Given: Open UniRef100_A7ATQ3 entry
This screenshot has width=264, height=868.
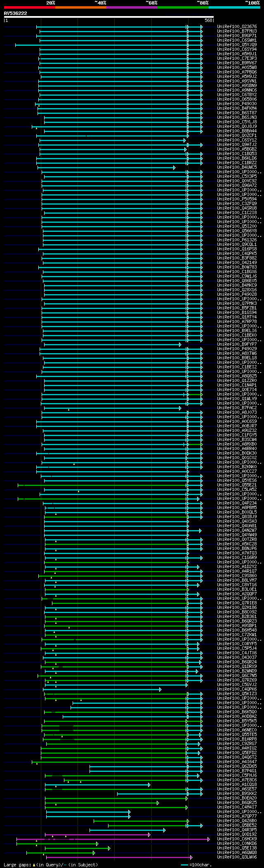Looking at the screenshot, I should click(237, 553).
